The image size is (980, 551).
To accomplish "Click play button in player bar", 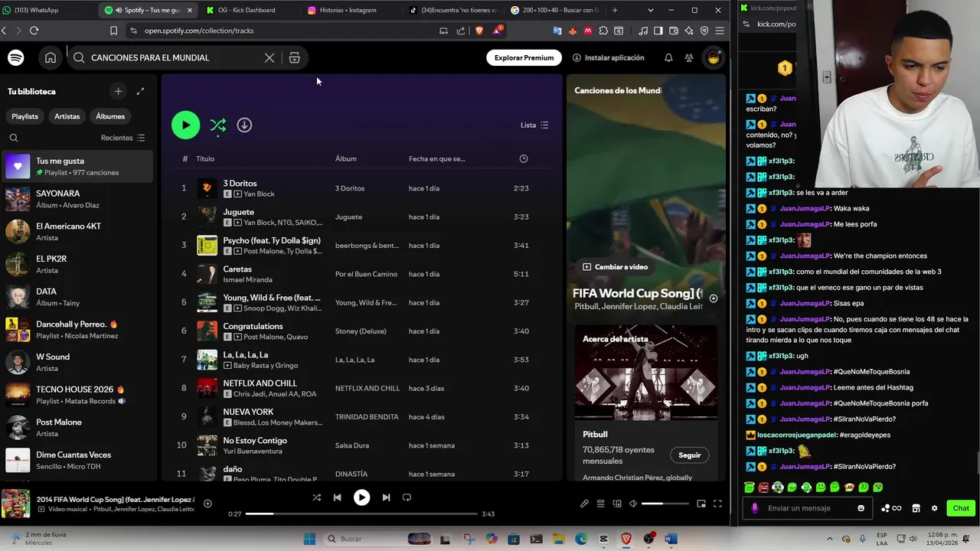I will pos(361,497).
